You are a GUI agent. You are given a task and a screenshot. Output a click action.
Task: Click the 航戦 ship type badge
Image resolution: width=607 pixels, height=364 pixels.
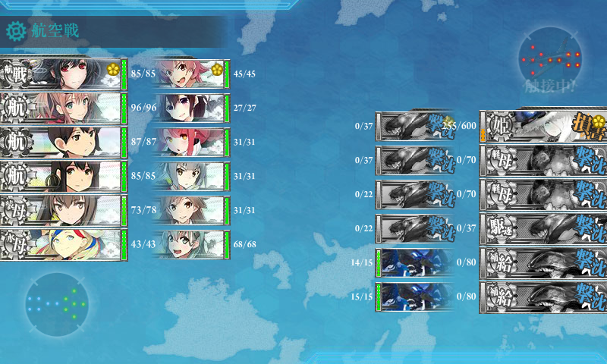(x=15, y=74)
